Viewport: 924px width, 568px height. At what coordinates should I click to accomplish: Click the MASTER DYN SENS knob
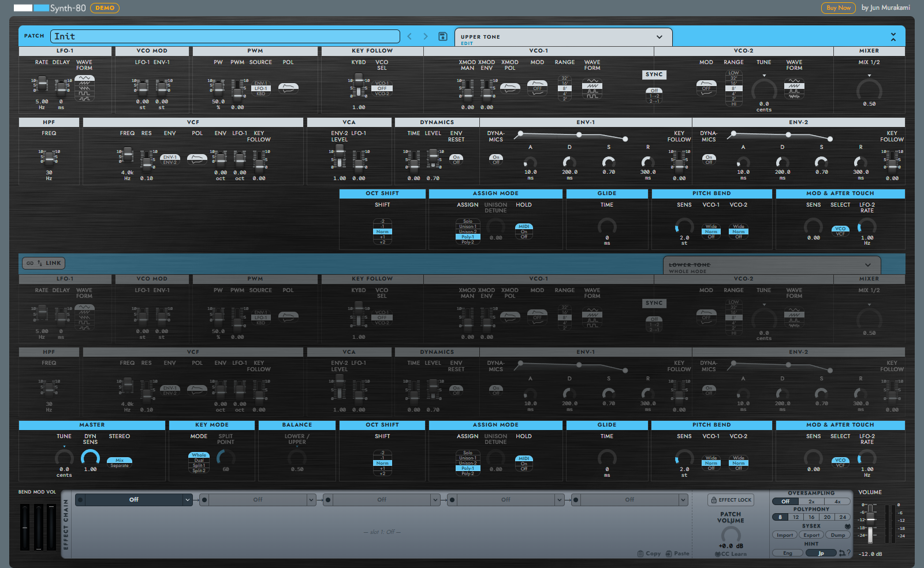[90, 458]
